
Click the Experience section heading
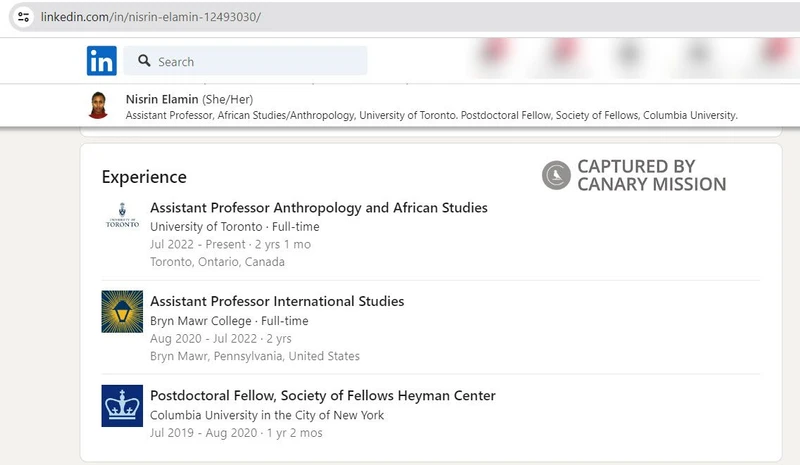pyautogui.click(x=144, y=177)
